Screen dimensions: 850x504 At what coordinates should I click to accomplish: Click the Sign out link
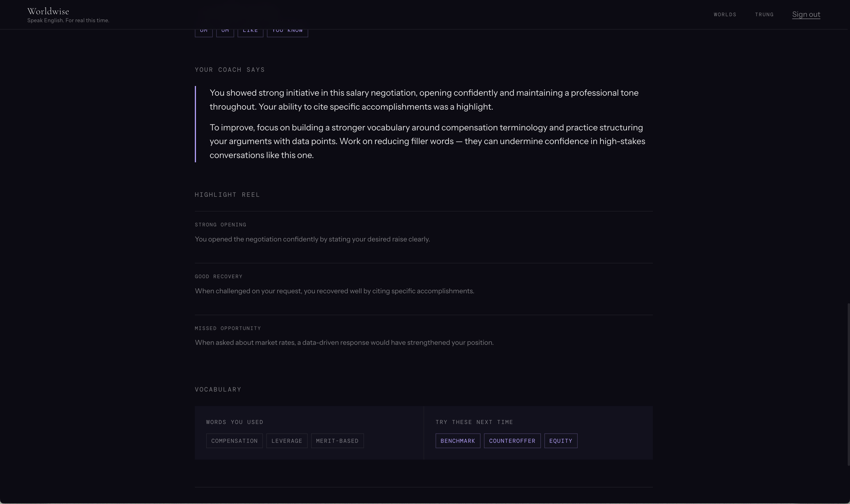pyautogui.click(x=806, y=14)
